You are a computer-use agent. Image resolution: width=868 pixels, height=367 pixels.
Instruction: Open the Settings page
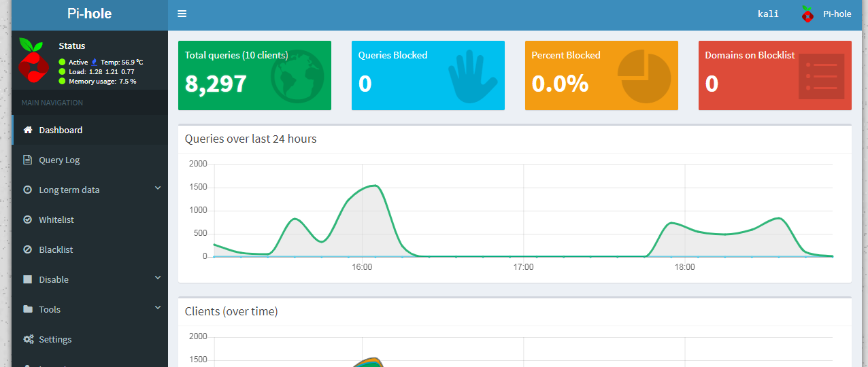point(90,339)
